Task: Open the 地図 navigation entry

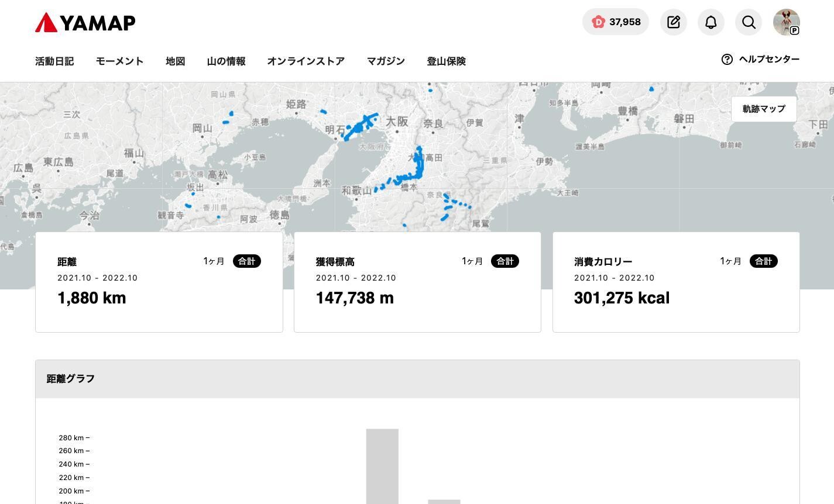Action: tap(175, 61)
